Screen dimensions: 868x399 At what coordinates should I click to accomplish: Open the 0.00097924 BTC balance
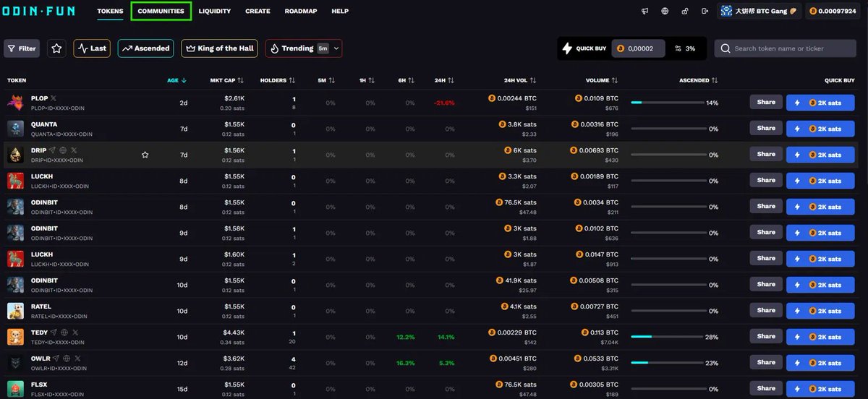coord(834,12)
